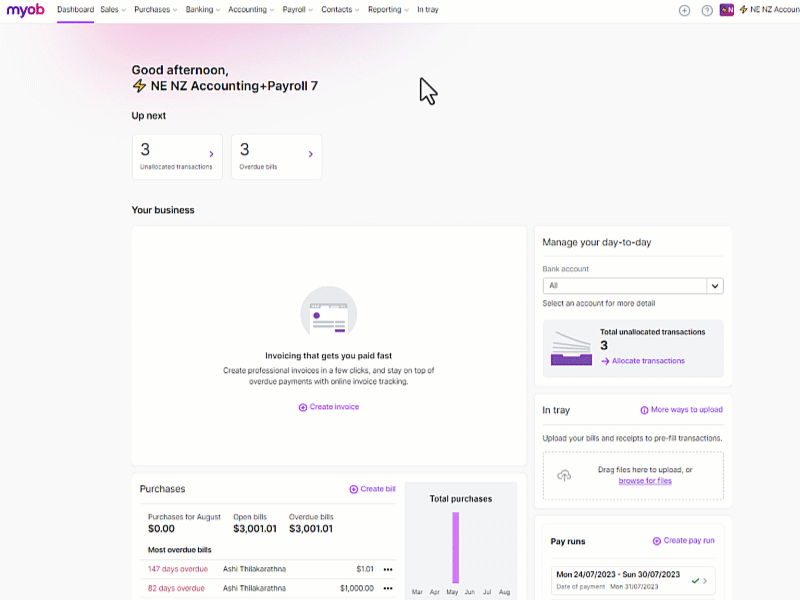Open the Overdue bills card arrow
Viewport: 800px width, 600px height.
tap(310, 154)
